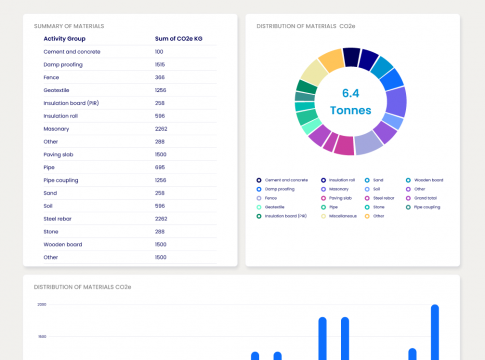Screen dimensions: 485x360
Task: Toggle the Masonry legend marker
Action: [x=323, y=189]
